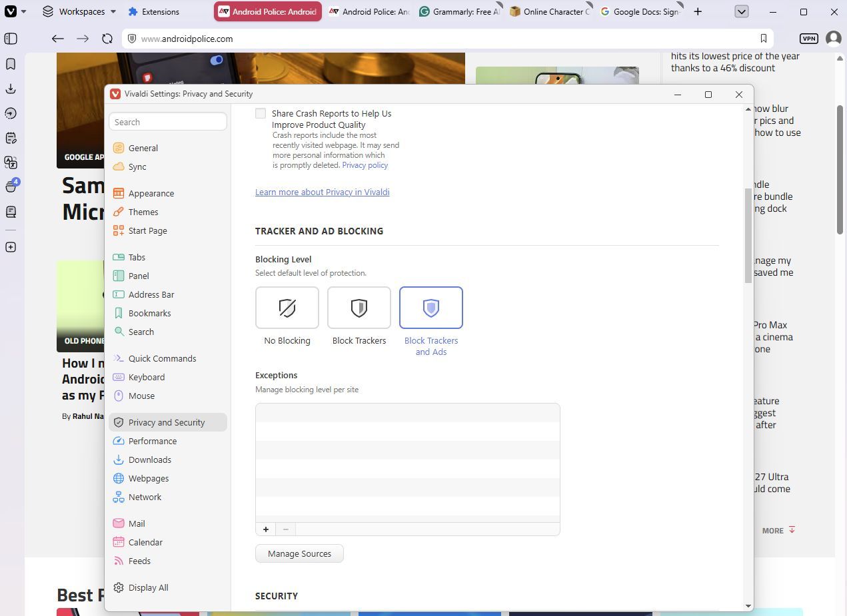
Task: Open the Translate panel icon
Action: [x=11, y=162]
